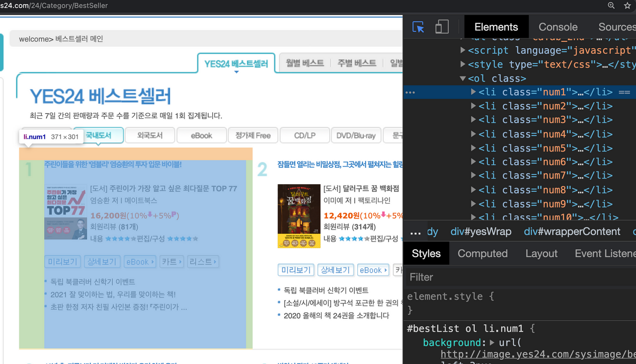Select the li class num9 row
This screenshot has width=636, height=364.
519,203
